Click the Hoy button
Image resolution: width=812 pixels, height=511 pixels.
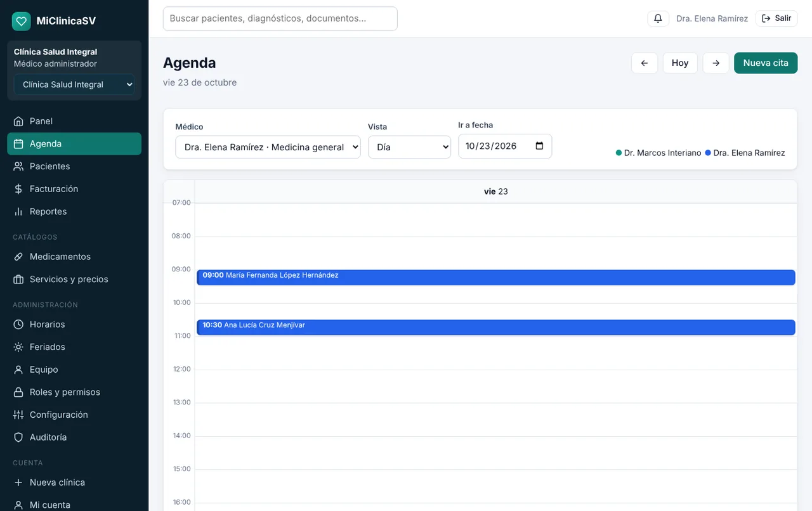pos(680,63)
